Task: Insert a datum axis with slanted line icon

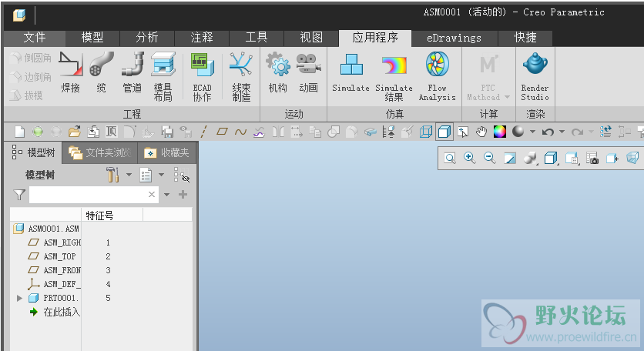Action: tap(203, 132)
